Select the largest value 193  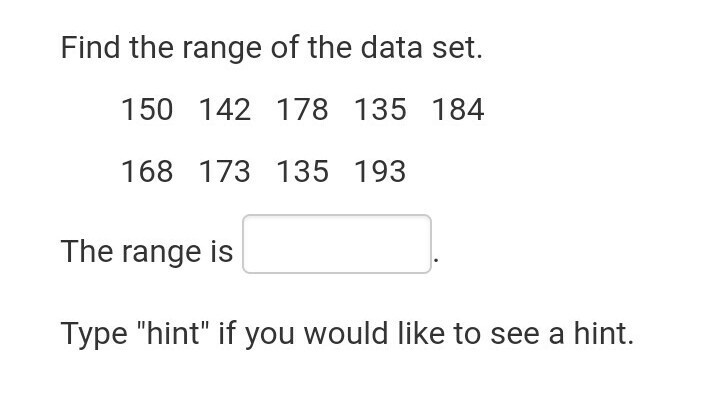(x=380, y=171)
